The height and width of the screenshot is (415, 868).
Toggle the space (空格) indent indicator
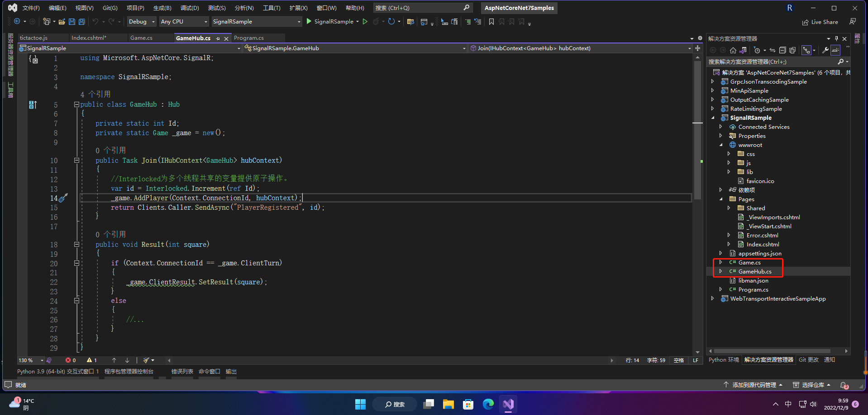pyautogui.click(x=678, y=360)
